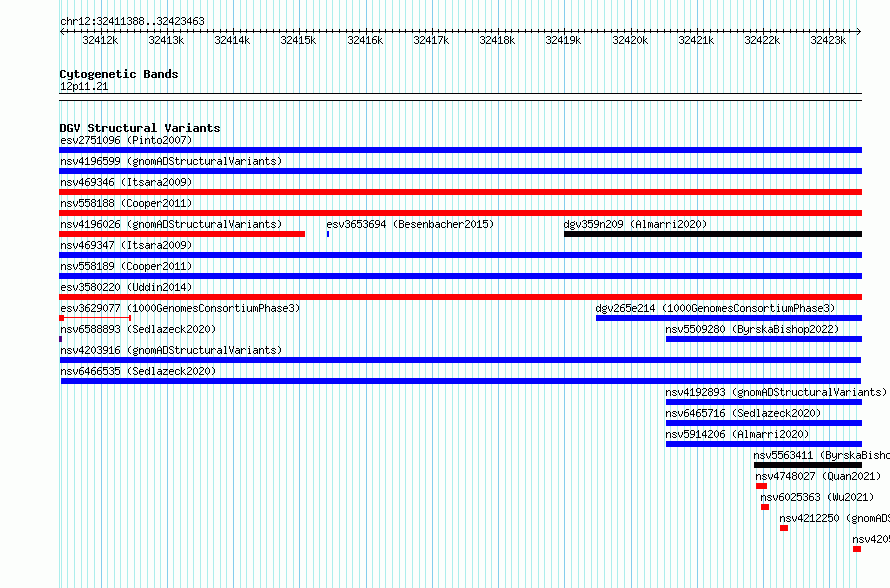Image resolution: width=890 pixels, height=588 pixels.
Task: Open the nsv5509280 (ByrskaBishop2022) label
Action: 752,329
